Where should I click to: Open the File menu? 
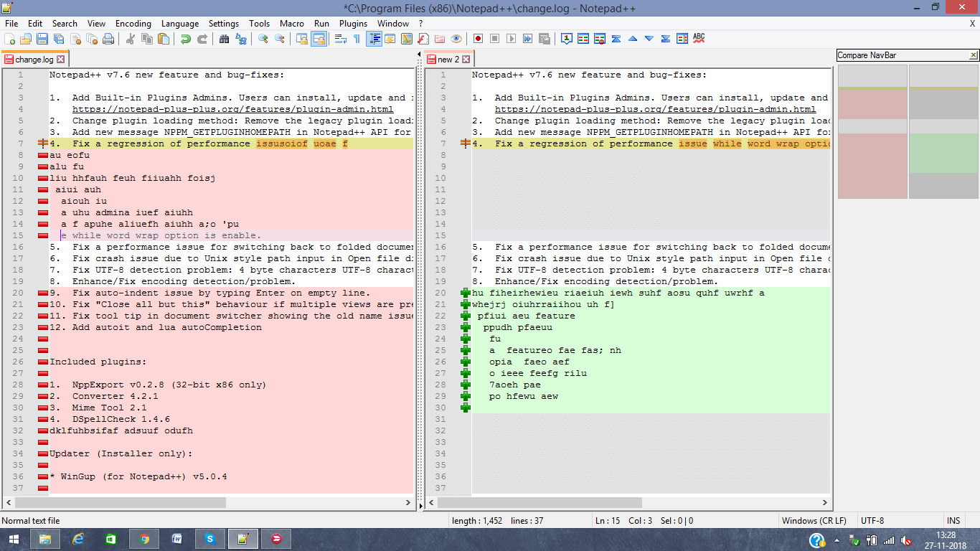(11, 24)
